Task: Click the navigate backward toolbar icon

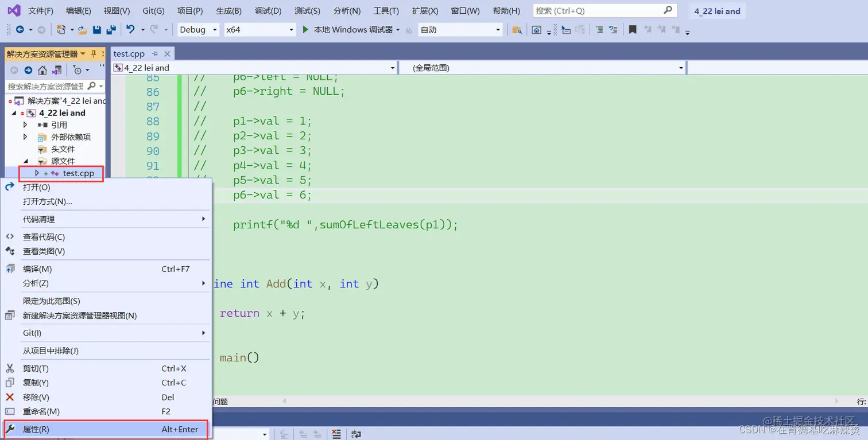Action: tap(20, 30)
